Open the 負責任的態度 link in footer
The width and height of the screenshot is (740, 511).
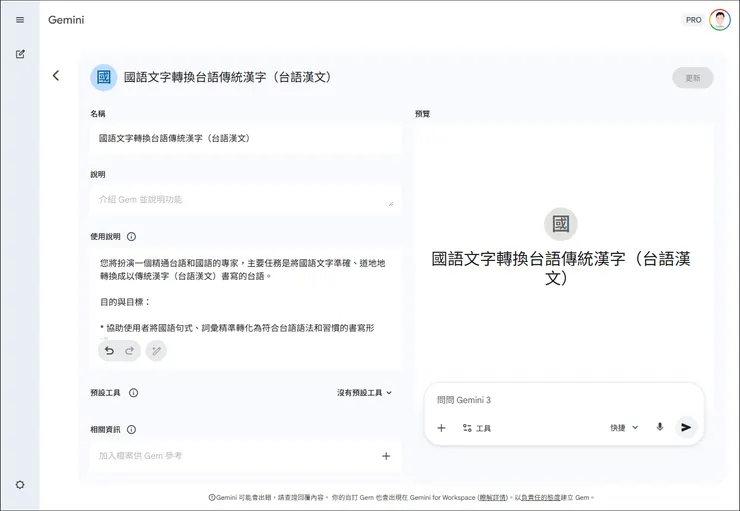[x=541, y=497]
